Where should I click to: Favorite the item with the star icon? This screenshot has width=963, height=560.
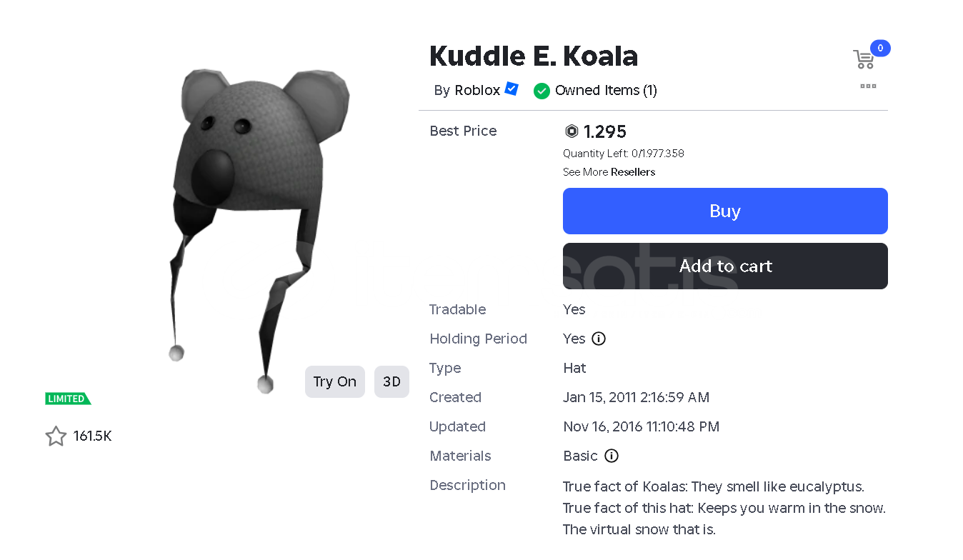56,436
